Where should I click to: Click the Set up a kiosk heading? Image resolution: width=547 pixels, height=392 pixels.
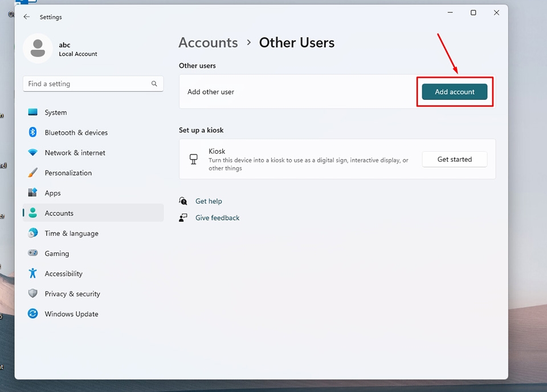pos(201,130)
